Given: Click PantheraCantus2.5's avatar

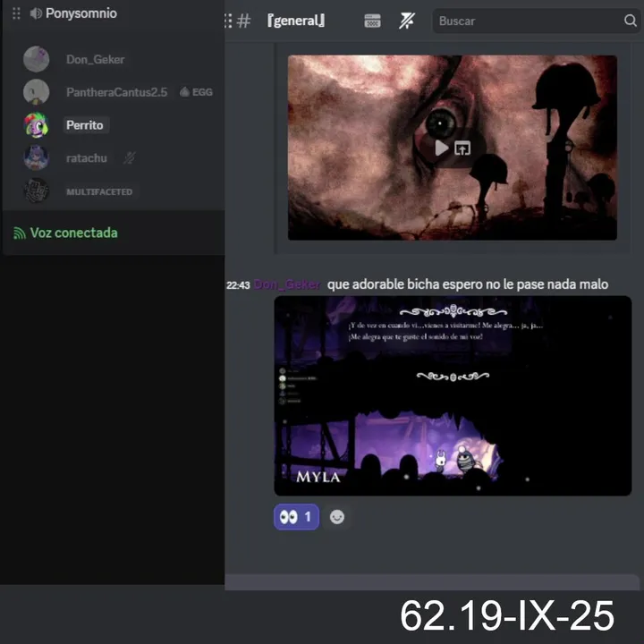Looking at the screenshot, I should tap(36, 92).
